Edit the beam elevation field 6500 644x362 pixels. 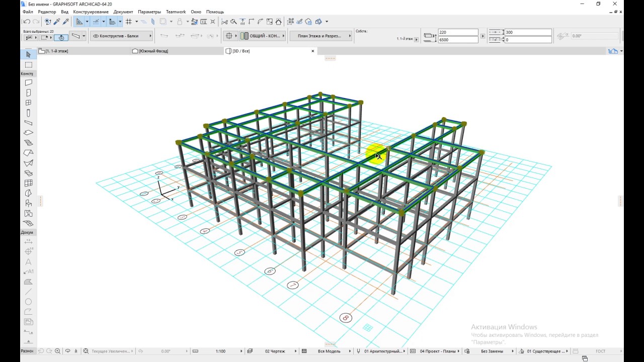(458, 40)
